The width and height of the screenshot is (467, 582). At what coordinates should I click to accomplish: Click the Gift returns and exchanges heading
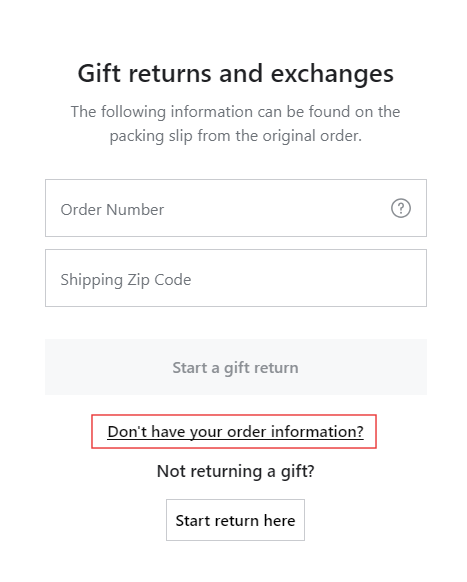pos(235,73)
